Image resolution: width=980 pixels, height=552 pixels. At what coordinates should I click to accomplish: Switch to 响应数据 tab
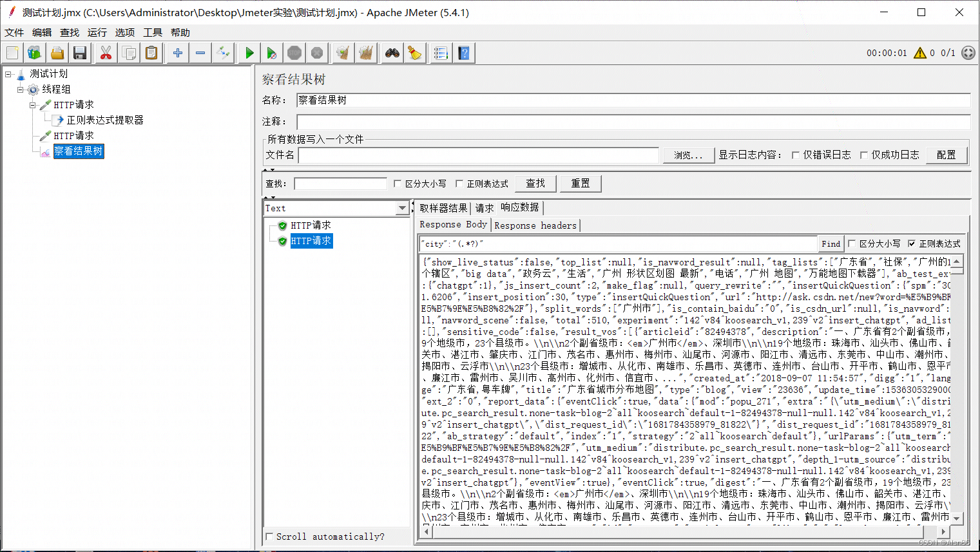tap(520, 207)
